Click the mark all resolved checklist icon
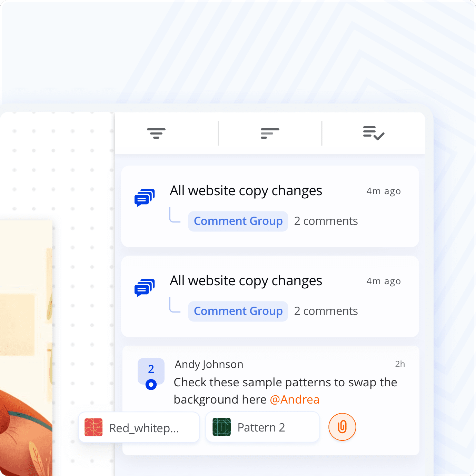 click(374, 133)
